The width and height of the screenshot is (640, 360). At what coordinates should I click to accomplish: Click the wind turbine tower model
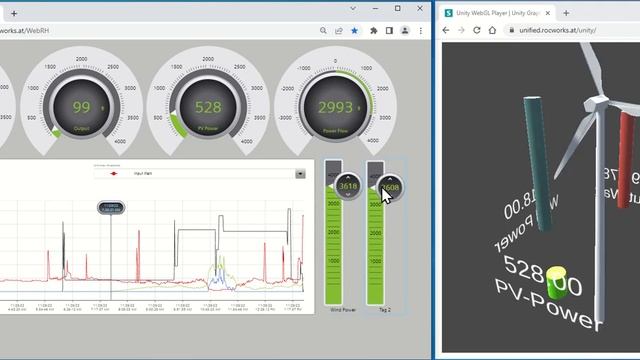pyautogui.click(x=600, y=212)
